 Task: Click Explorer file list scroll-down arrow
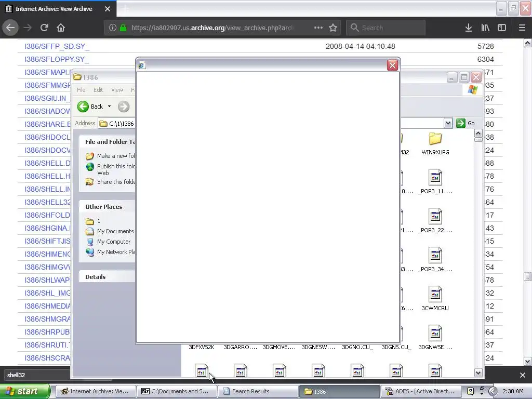[478, 373]
